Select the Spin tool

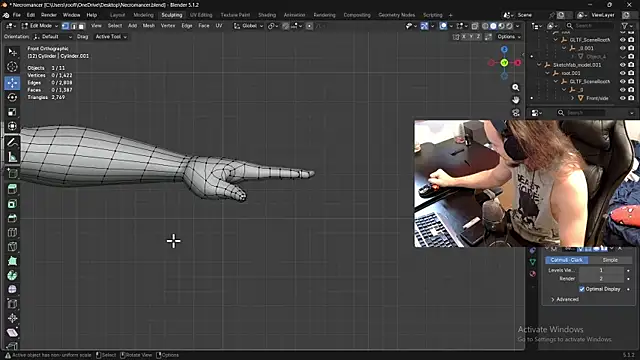12,275
